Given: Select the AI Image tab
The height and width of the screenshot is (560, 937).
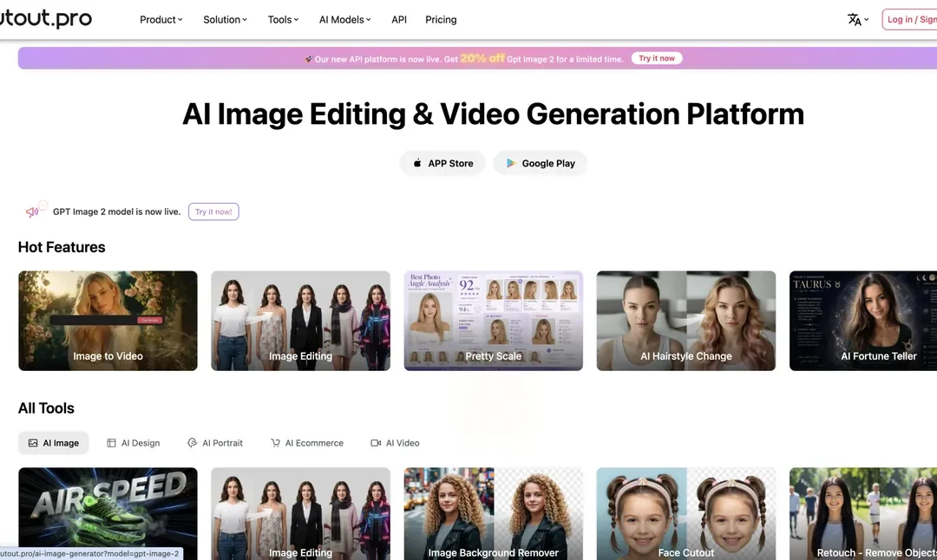Looking at the screenshot, I should tap(53, 443).
